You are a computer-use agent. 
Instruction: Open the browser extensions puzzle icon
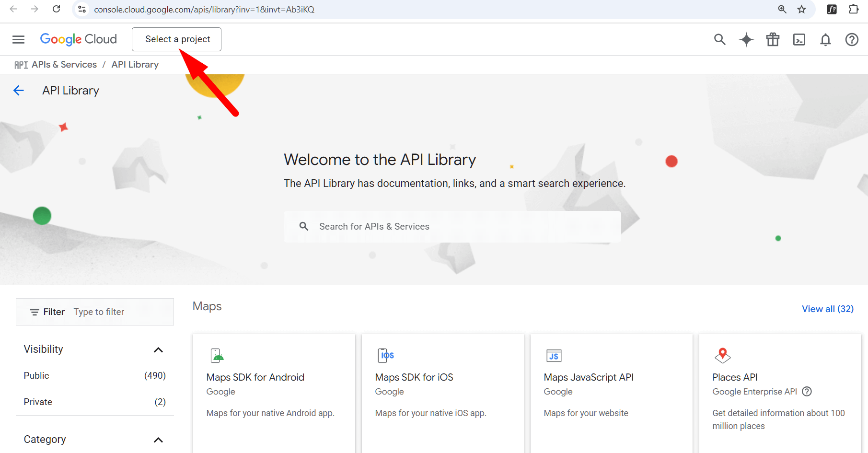[854, 9]
